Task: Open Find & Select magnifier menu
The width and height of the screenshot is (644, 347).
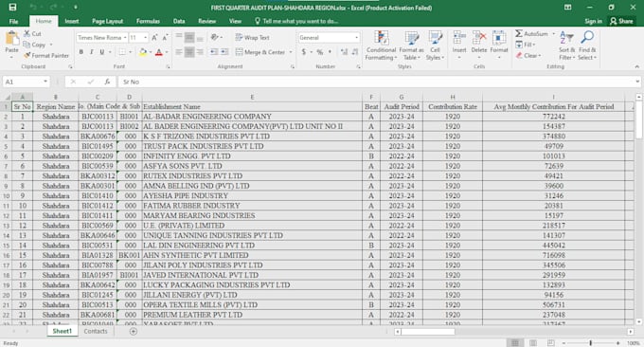Action: tap(587, 46)
